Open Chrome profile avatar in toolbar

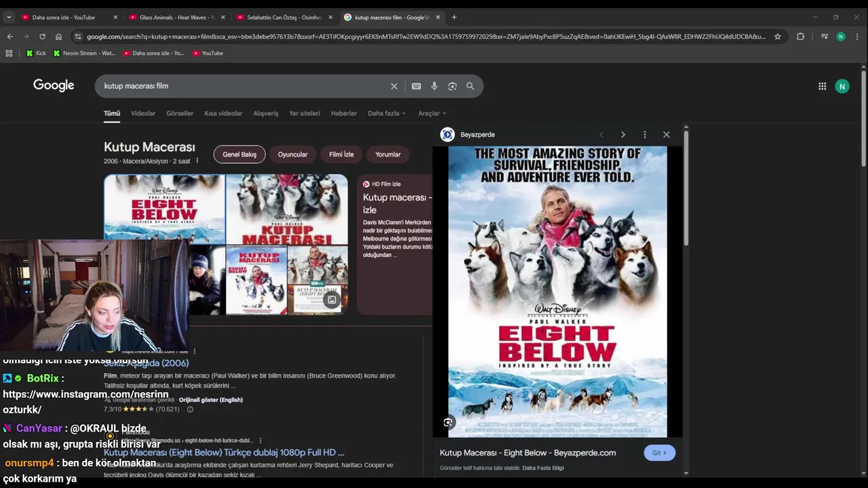click(841, 37)
